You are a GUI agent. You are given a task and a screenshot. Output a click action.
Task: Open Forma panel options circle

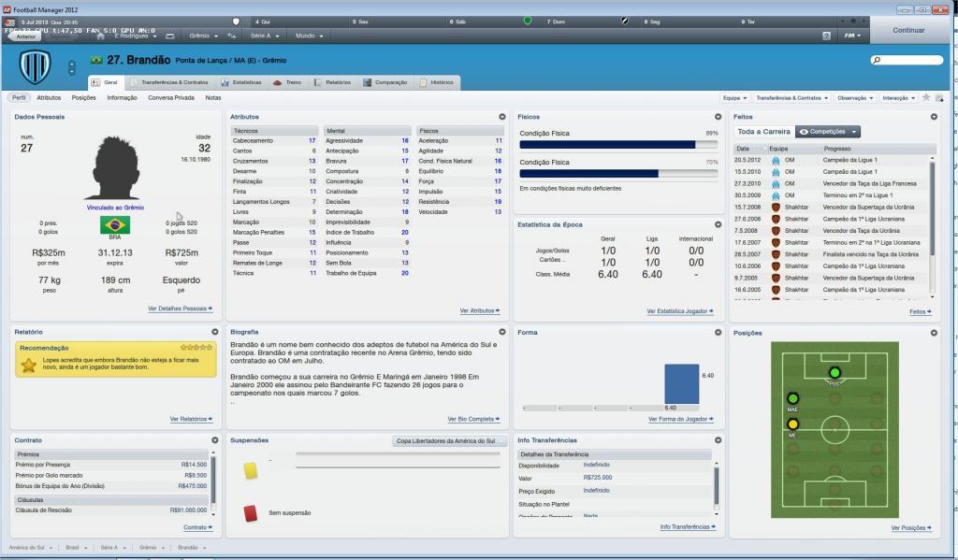(718, 332)
